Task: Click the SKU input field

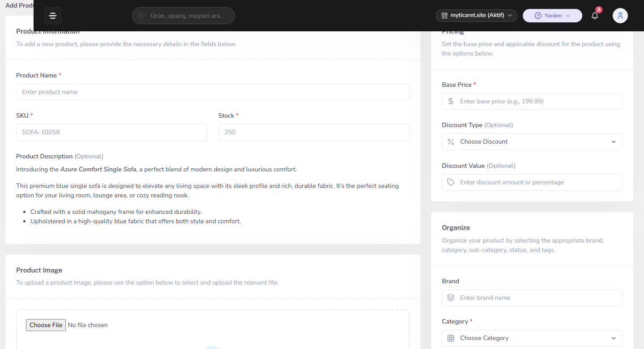Action: click(x=112, y=132)
